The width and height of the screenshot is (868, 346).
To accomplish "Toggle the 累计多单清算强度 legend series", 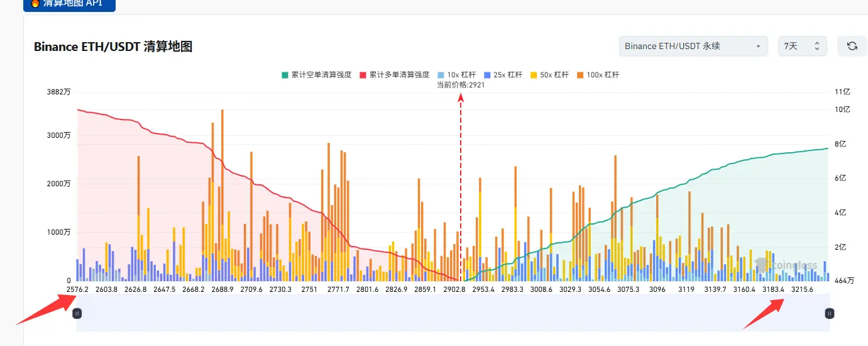I will coord(394,75).
